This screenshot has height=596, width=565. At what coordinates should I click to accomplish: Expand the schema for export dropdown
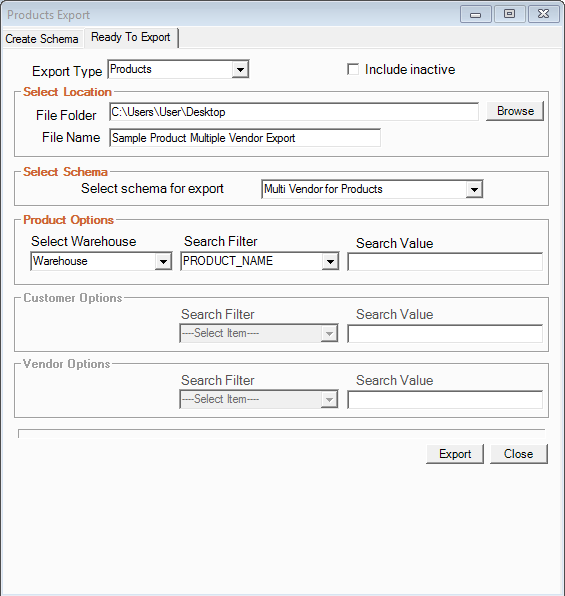[372, 189]
